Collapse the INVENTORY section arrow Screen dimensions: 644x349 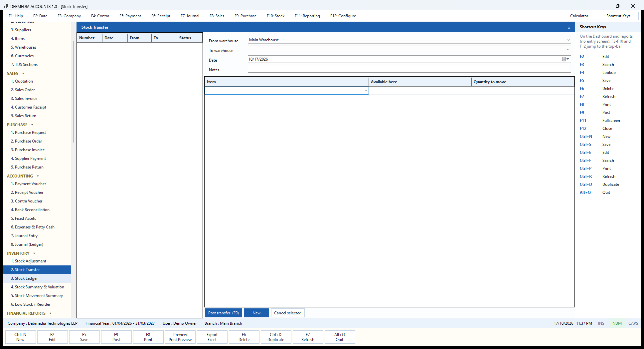click(34, 253)
